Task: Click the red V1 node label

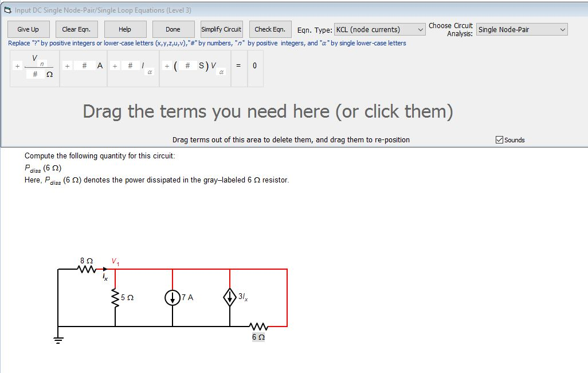Action: coord(116,261)
